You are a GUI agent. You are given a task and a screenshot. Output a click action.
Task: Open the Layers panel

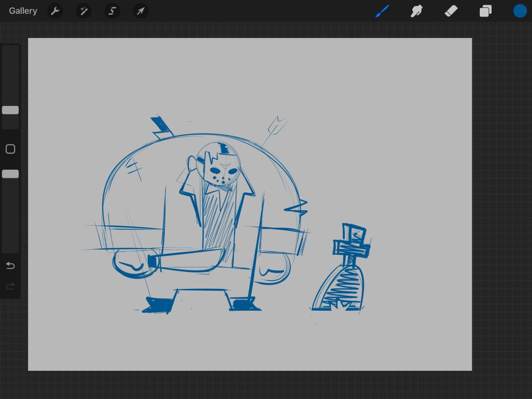coord(486,11)
